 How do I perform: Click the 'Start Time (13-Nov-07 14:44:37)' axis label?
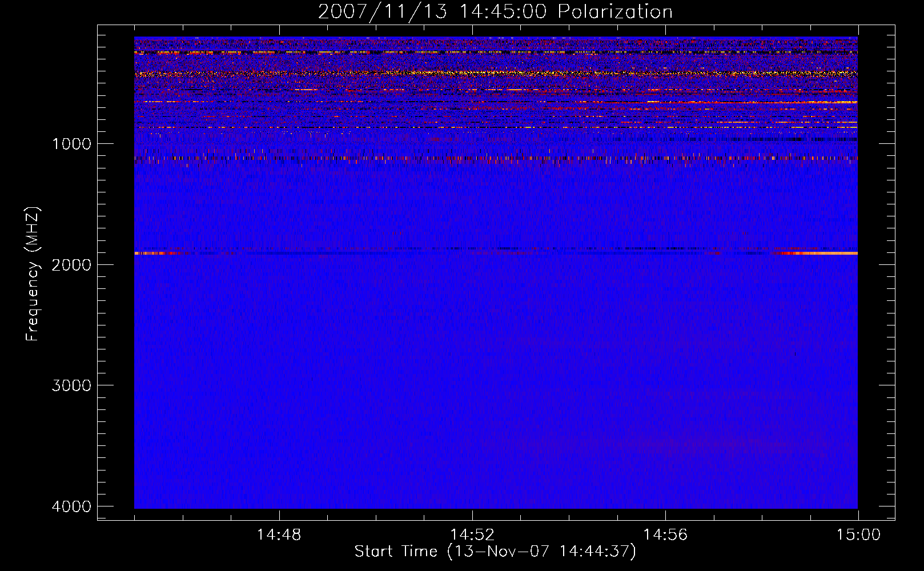point(495,552)
